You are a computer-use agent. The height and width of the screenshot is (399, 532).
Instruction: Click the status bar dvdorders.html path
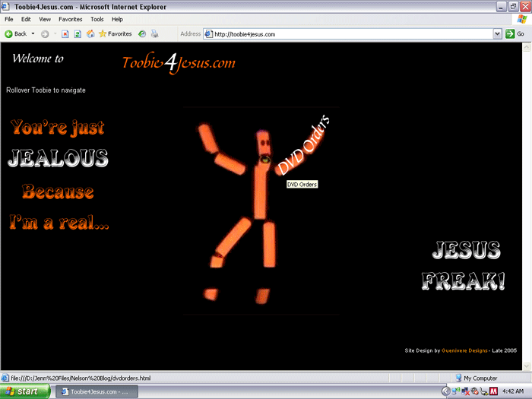point(81,378)
